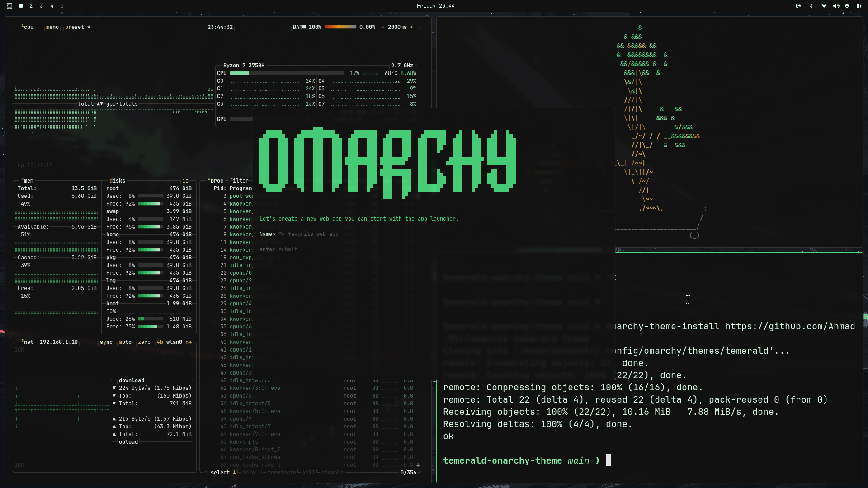Open the btop menu
The width and height of the screenshot is (868, 488).
[52, 27]
